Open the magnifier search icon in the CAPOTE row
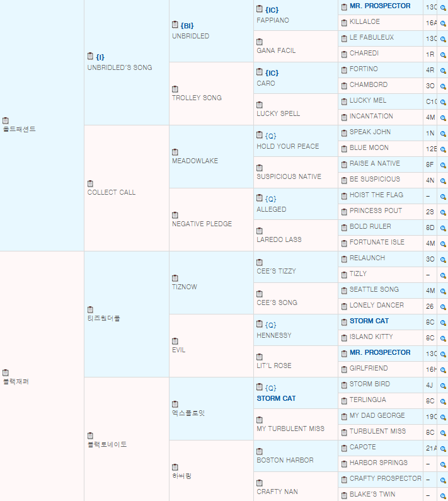The width and height of the screenshot is (448, 501). tap(443, 448)
